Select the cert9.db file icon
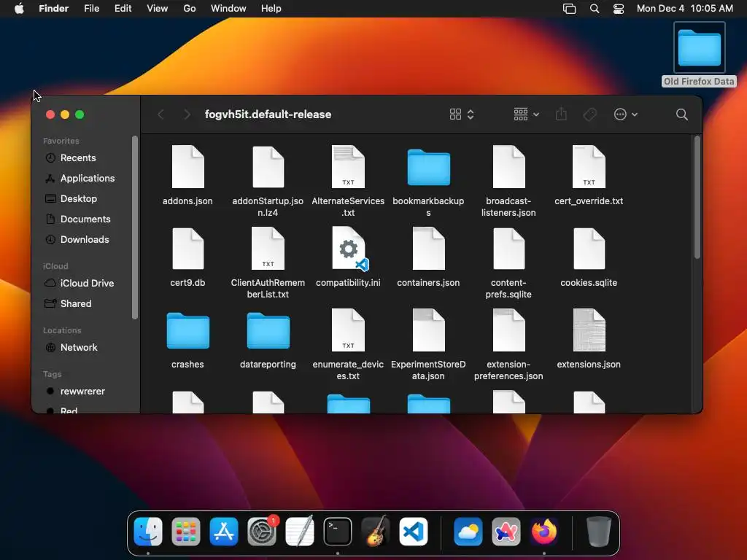747x560 pixels. pyautogui.click(x=187, y=249)
